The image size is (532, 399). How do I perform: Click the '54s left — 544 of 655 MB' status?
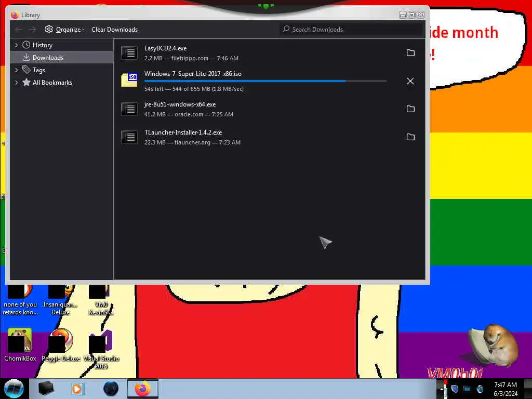[194, 89]
